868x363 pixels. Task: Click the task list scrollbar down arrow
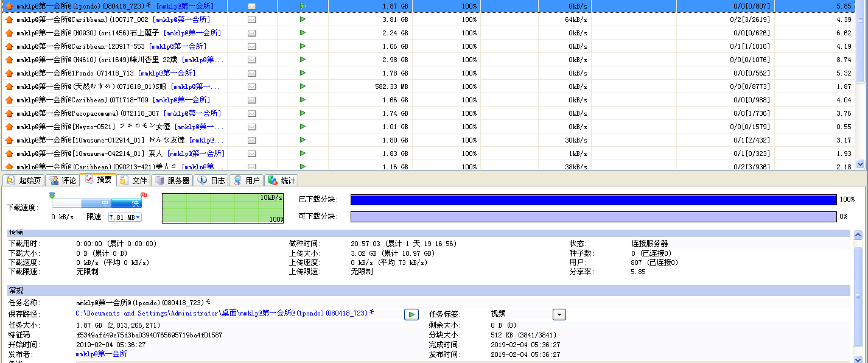pyautogui.click(x=860, y=164)
